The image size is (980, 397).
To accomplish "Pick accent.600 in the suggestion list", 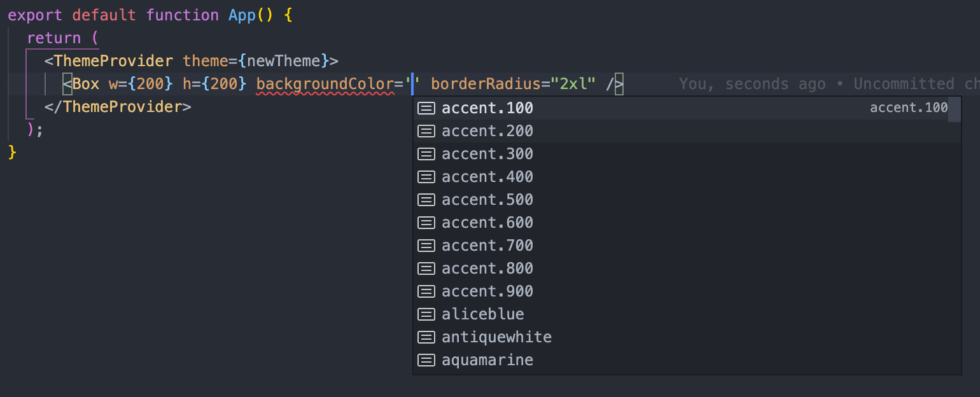I will coord(687,223).
